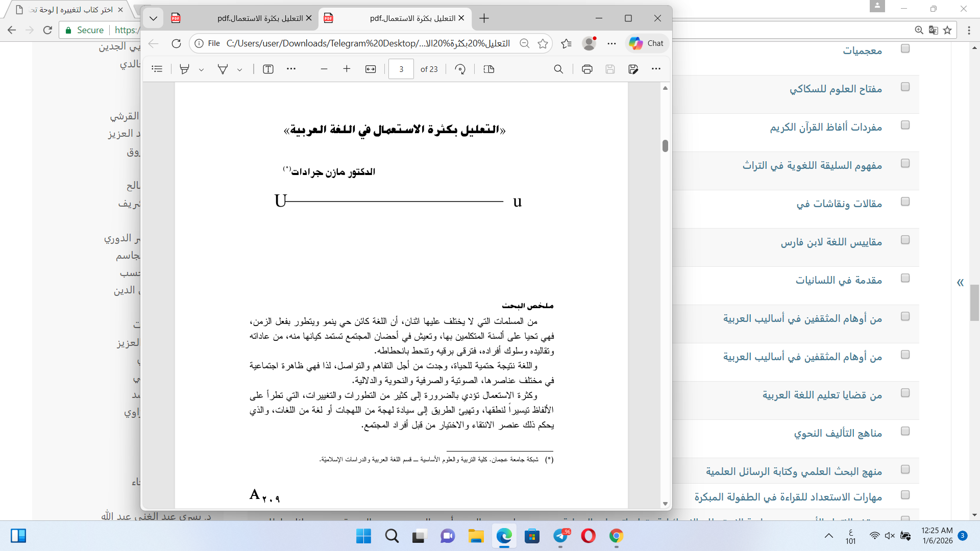Open link مقدمة في اللسانيات
The height and width of the screenshot is (551, 980).
click(839, 280)
